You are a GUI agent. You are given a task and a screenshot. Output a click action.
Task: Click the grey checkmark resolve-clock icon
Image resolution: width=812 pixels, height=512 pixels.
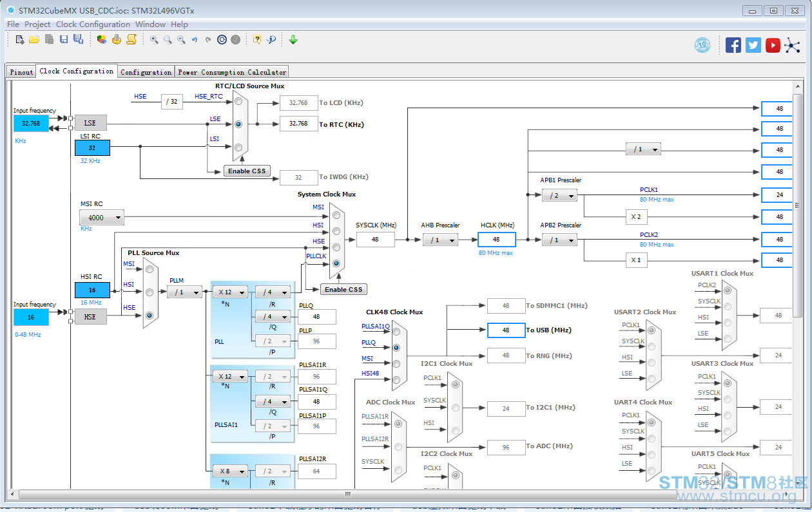pyautogui.click(x=236, y=39)
